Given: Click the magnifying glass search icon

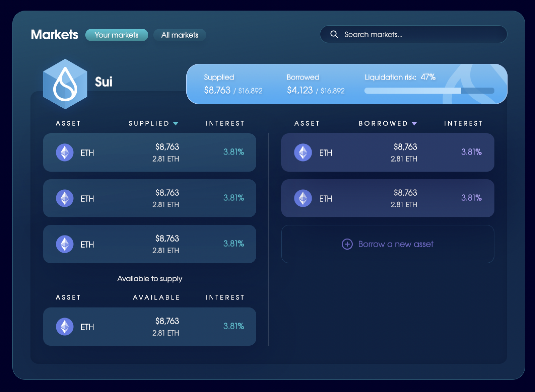Looking at the screenshot, I should (334, 34).
